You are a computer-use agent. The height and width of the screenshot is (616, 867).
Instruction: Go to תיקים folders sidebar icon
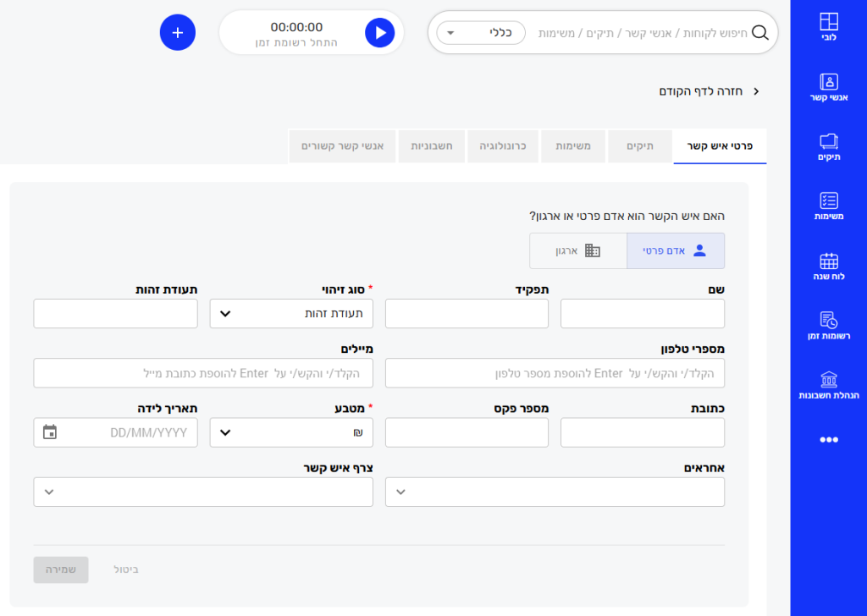tap(829, 146)
